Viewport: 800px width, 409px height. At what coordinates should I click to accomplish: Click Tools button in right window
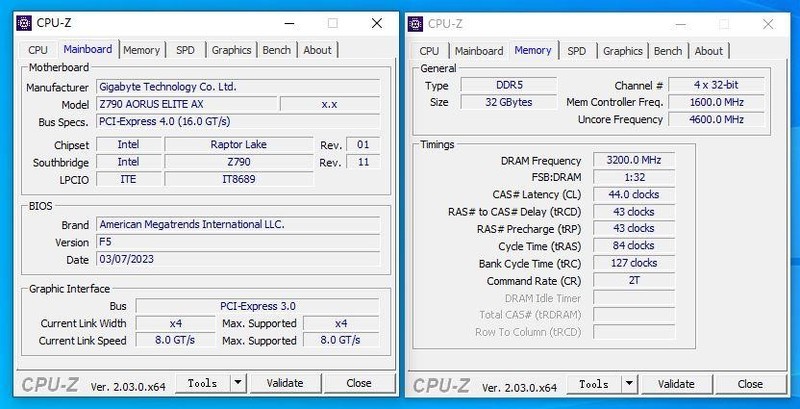594,384
